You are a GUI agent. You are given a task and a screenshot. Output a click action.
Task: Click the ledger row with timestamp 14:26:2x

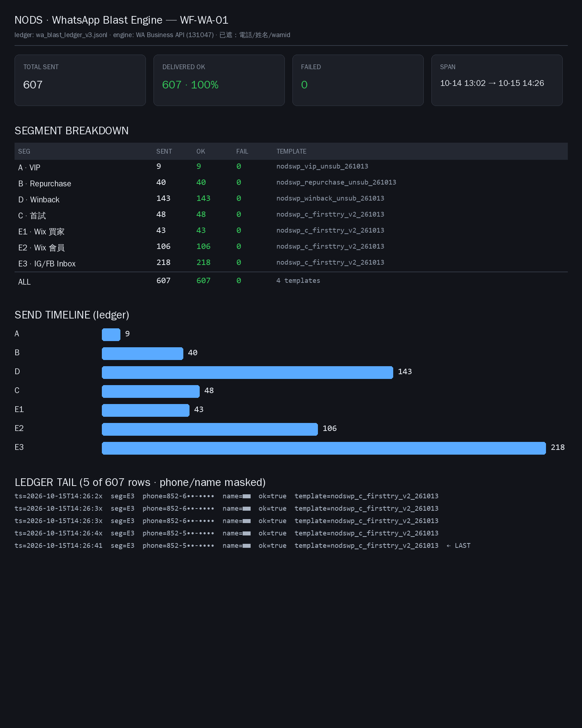pyautogui.click(x=227, y=496)
